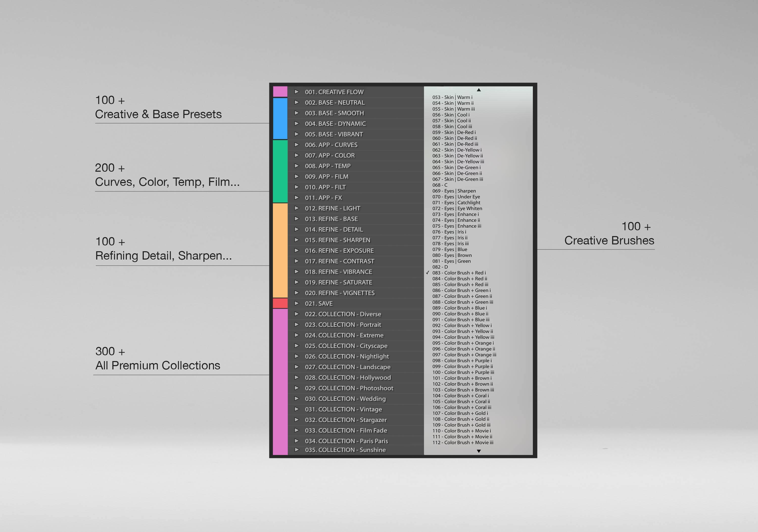Screen dimensions: 758x532
Task: Click the down arrow below brush list
Action: (x=479, y=451)
